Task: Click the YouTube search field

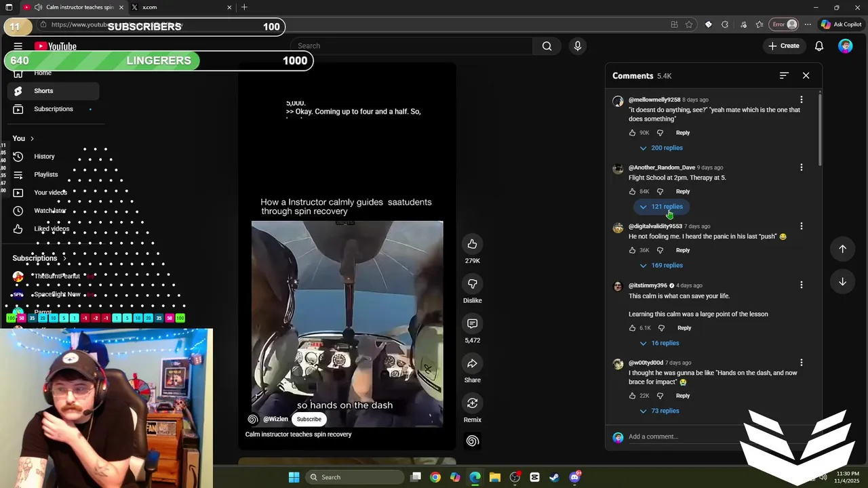Action: tap(411, 46)
